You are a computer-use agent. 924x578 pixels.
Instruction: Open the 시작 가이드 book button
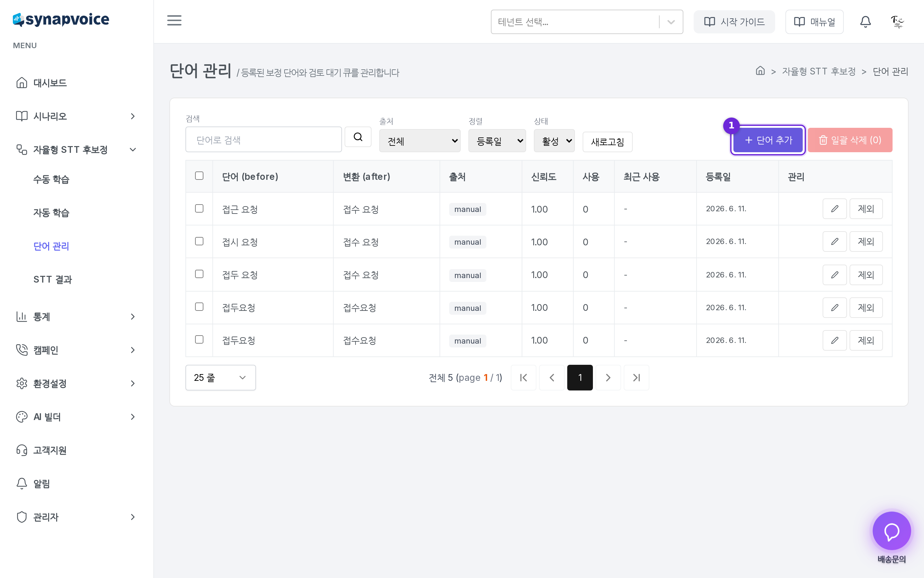(x=734, y=22)
